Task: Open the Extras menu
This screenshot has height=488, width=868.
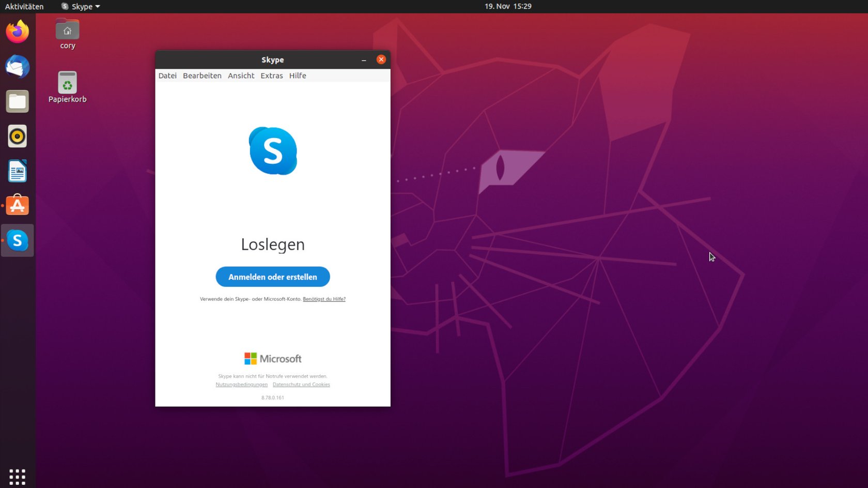Action: pos(272,75)
